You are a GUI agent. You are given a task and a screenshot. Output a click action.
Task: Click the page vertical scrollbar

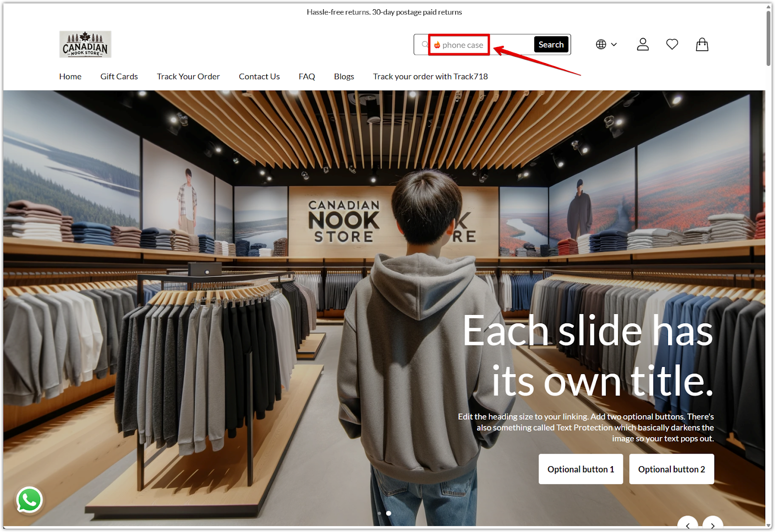point(768,39)
